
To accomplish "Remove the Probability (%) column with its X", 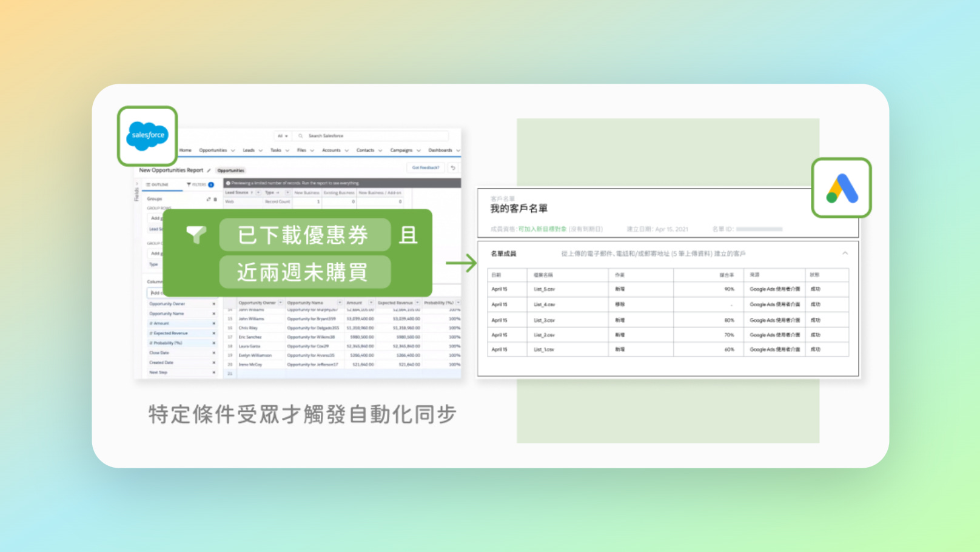I will click(213, 343).
